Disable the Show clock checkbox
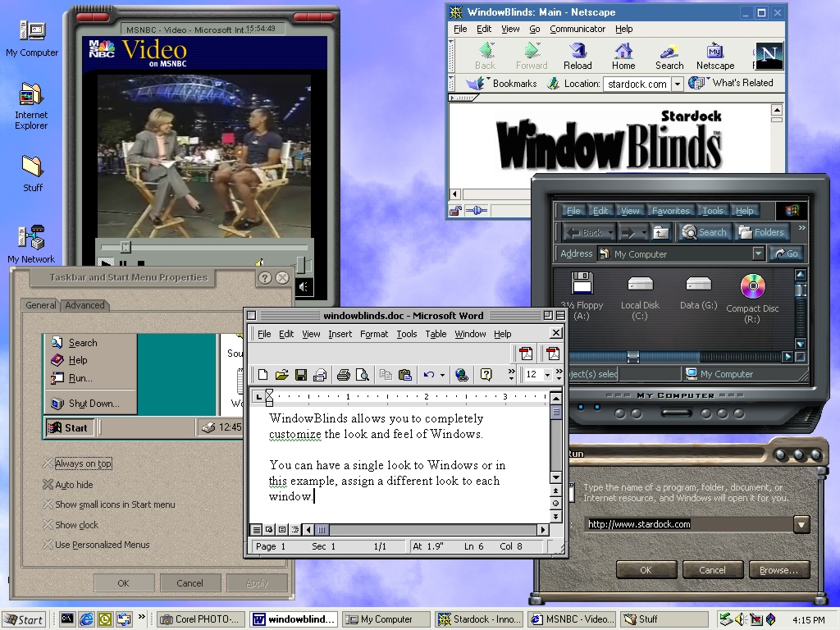This screenshot has width=840, height=630. [x=49, y=525]
